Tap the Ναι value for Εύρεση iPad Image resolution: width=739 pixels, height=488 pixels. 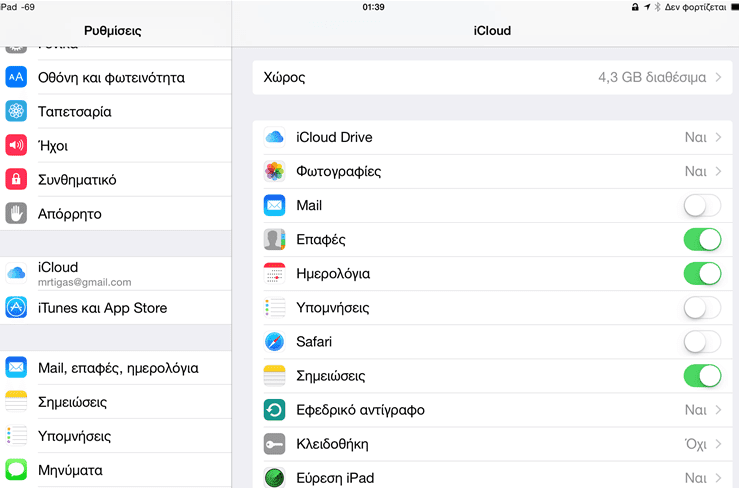(696, 478)
